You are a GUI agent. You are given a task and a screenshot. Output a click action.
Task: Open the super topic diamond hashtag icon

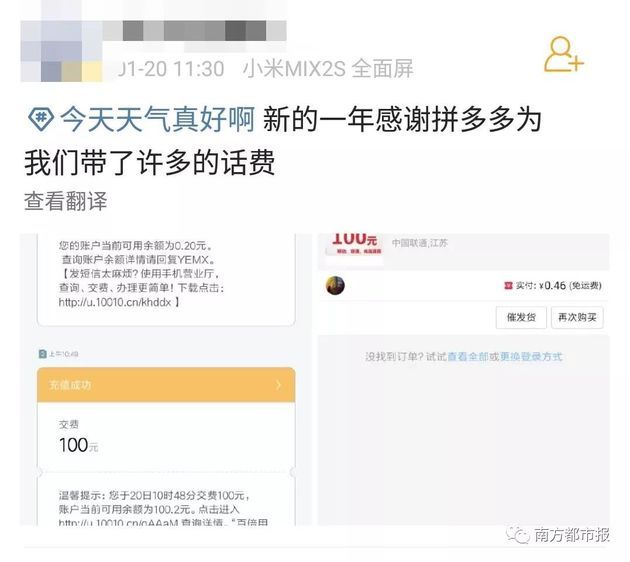tap(41, 119)
